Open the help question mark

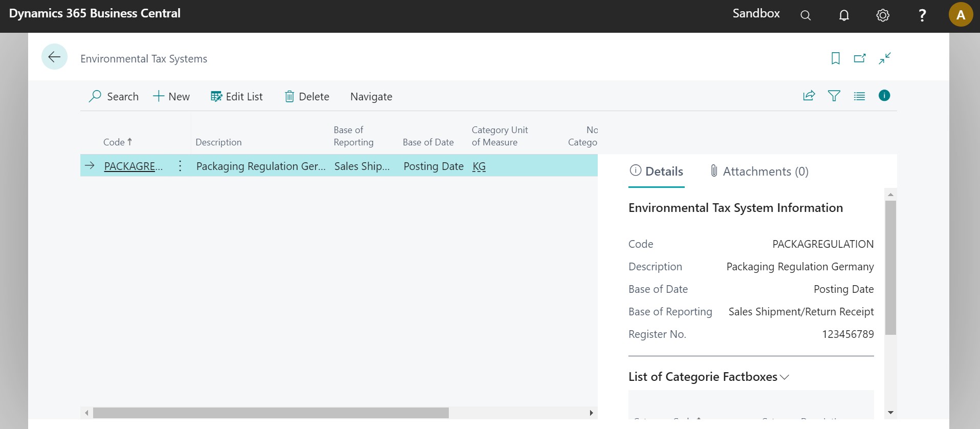[x=922, y=15]
